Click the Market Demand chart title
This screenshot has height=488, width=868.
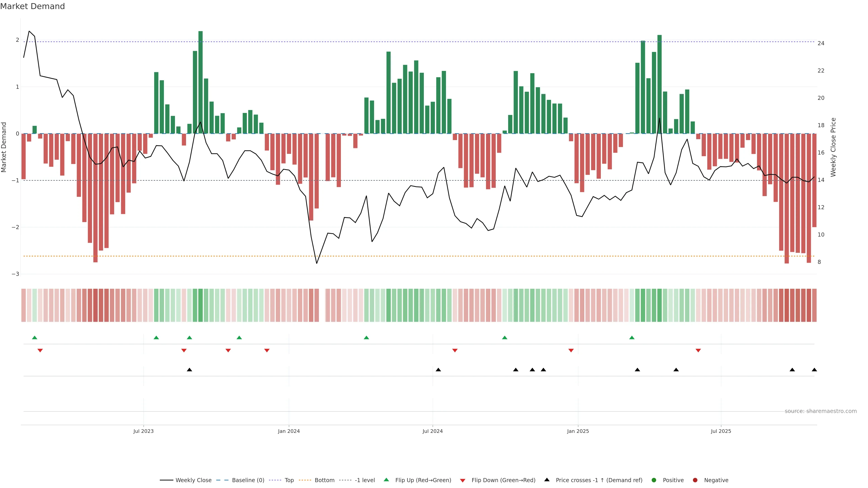pos(32,6)
